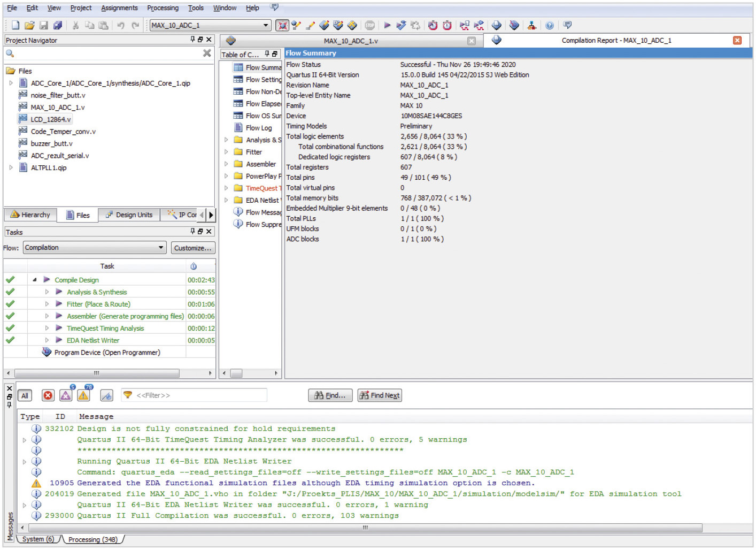The height and width of the screenshot is (550, 756).
Task: Click the New File toolbar icon
Action: (16, 25)
